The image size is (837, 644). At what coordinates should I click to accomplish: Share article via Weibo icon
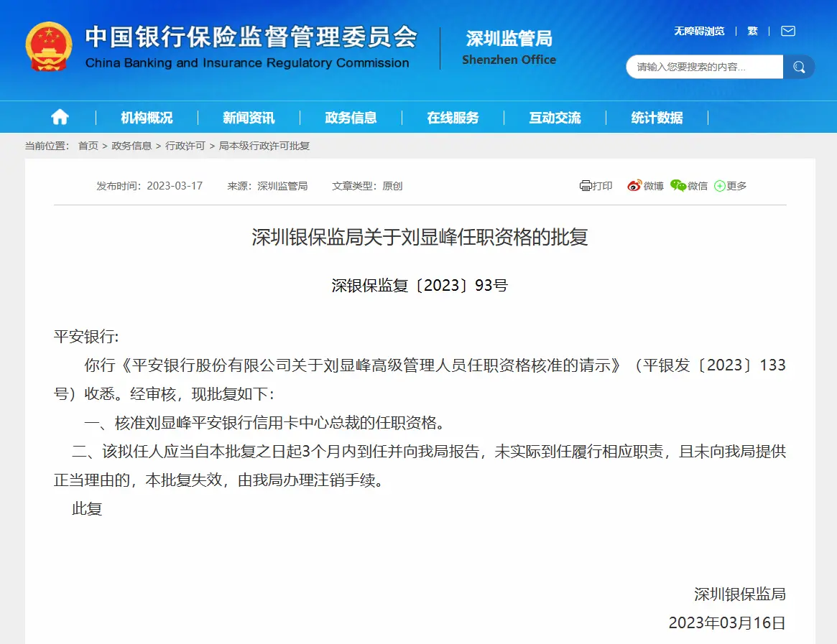coord(634,186)
